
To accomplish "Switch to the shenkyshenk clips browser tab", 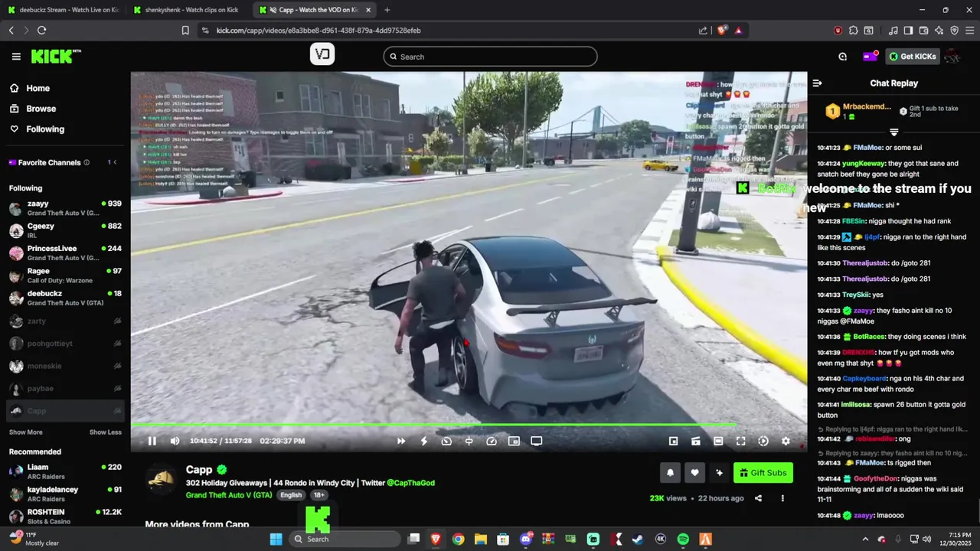I will click(x=186, y=10).
